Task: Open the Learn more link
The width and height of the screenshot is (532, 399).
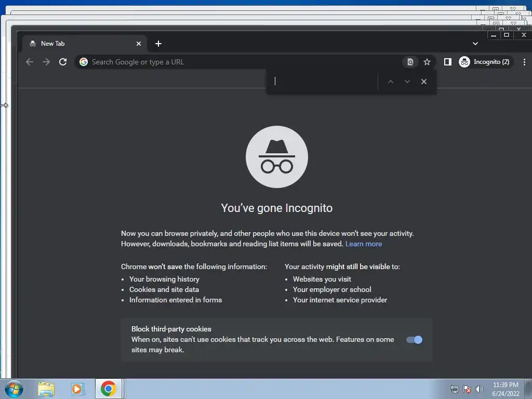Action: 363,244
